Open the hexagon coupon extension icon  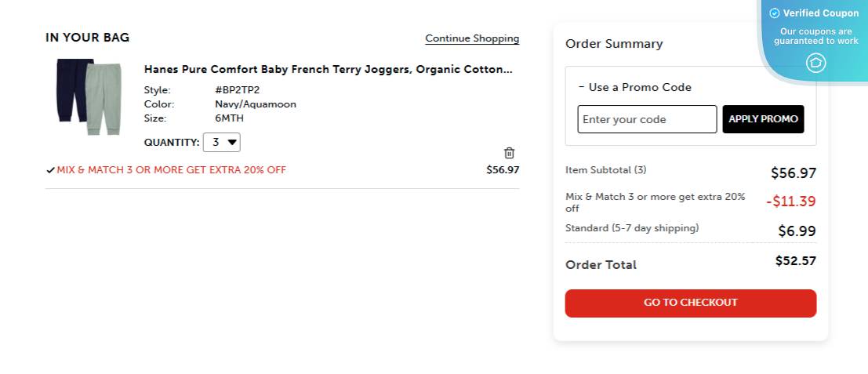[x=816, y=63]
